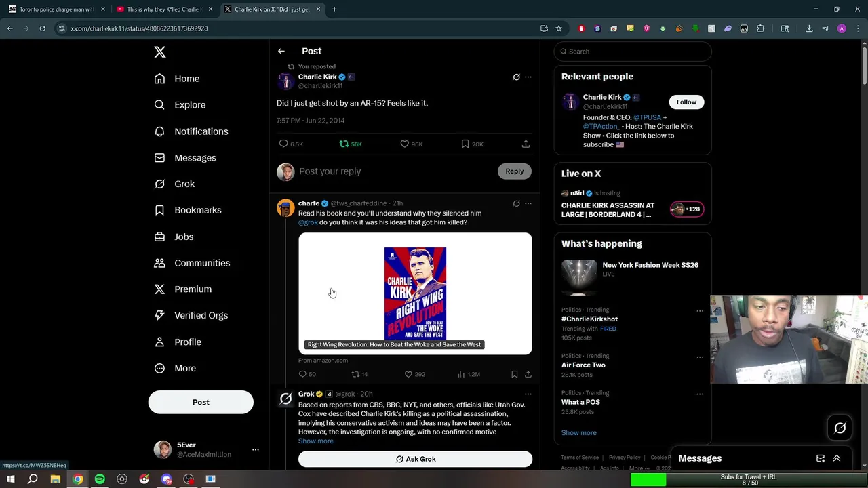Open more options on Grok's reply

point(528,394)
